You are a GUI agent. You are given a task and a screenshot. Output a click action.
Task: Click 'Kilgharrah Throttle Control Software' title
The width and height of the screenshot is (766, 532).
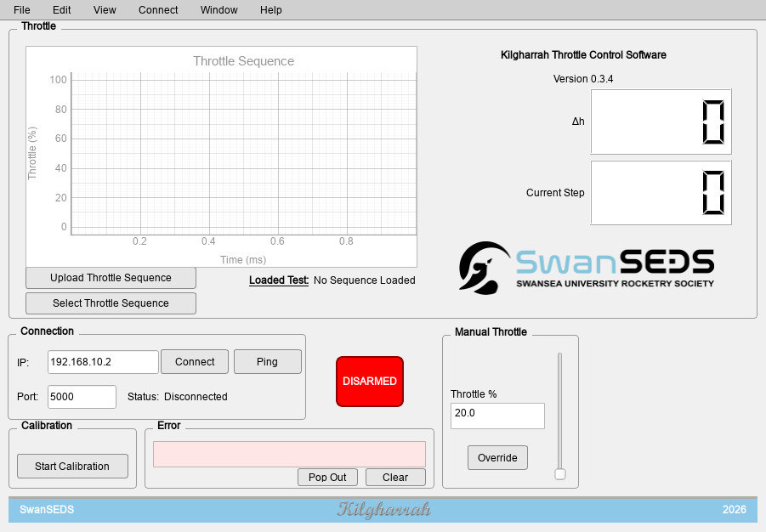(583, 54)
